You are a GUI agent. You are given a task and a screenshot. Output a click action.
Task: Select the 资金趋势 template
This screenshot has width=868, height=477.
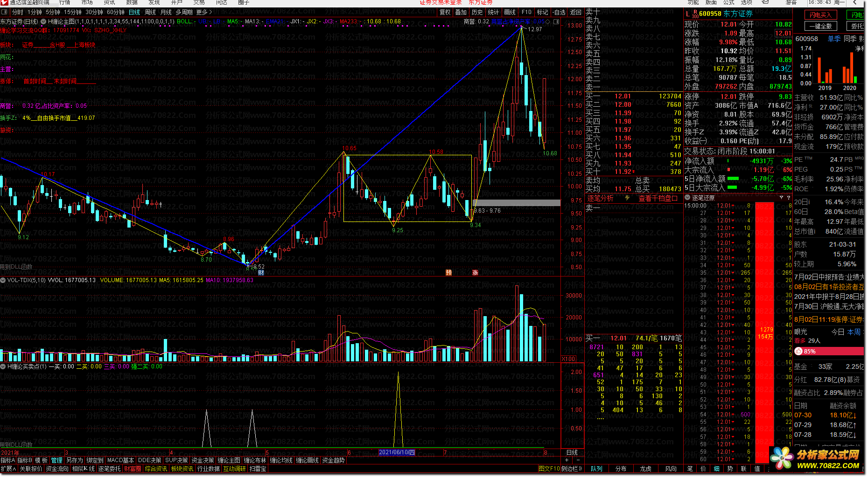[x=333, y=460]
